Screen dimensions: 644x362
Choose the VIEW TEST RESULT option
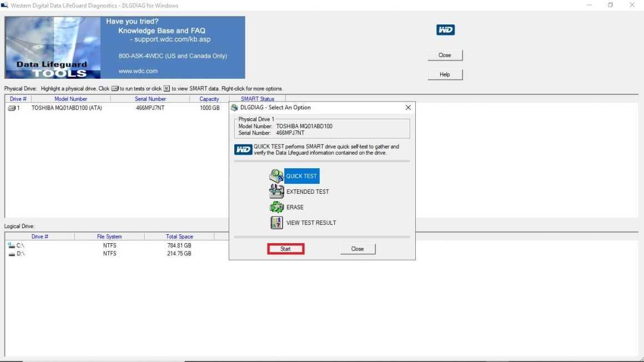coord(311,223)
